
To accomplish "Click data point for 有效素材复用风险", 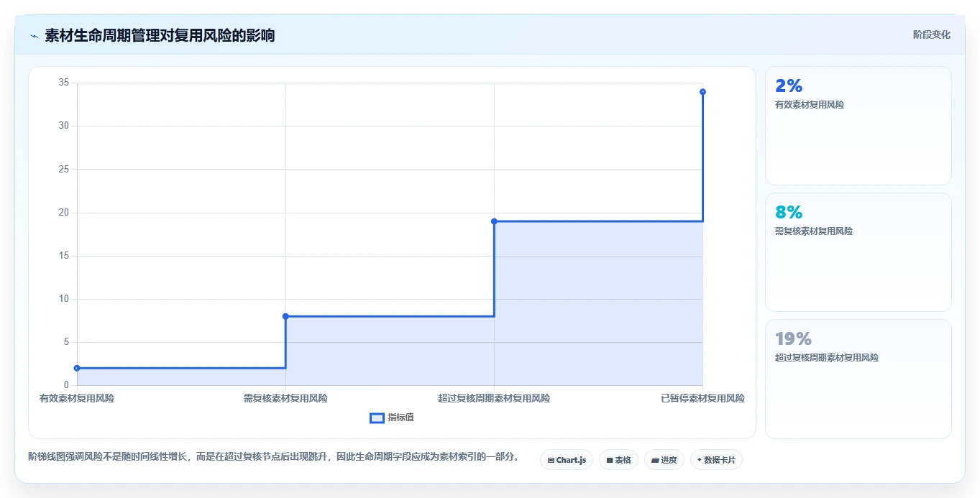I will 77,368.
